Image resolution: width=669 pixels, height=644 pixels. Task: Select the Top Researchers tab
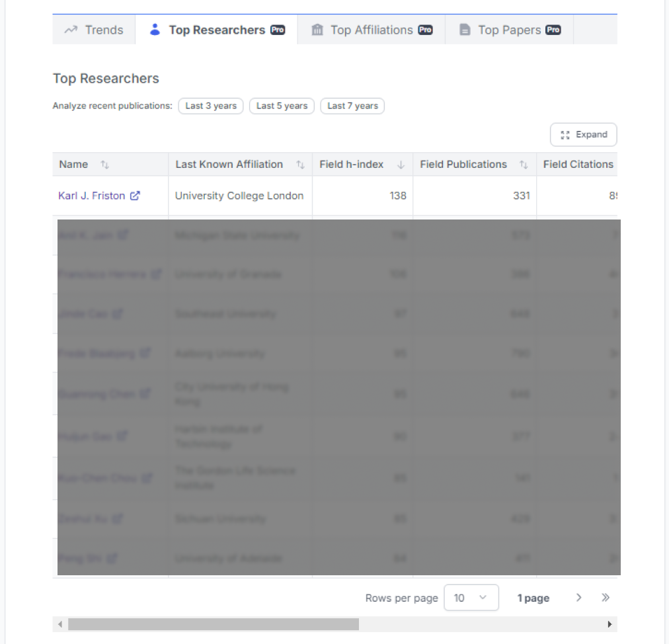point(216,30)
